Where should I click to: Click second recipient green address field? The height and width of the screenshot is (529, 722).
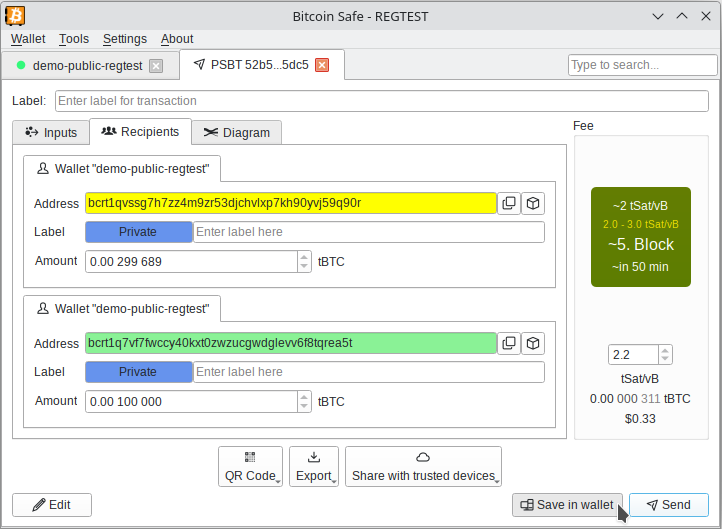click(291, 343)
